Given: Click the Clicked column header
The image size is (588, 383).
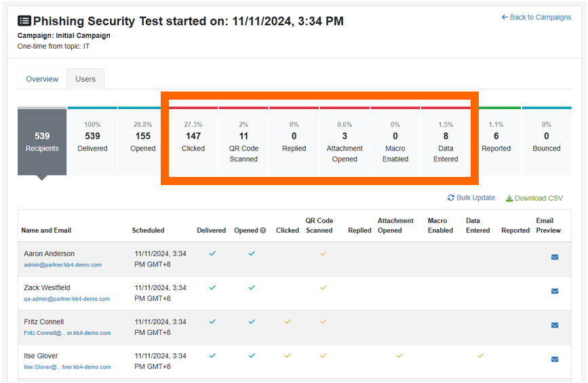Looking at the screenshot, I should point(288,230).
